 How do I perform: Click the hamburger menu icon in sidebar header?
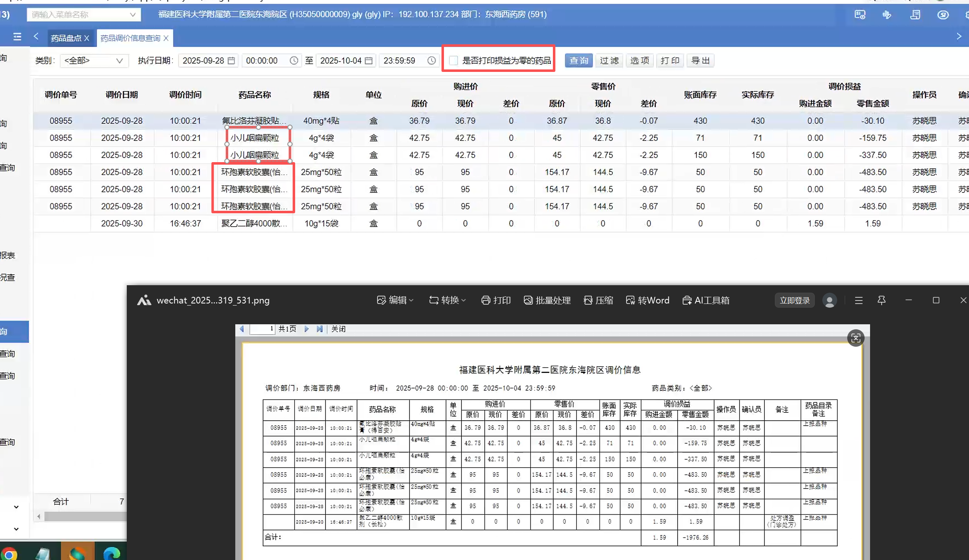[x=17, y=37]
